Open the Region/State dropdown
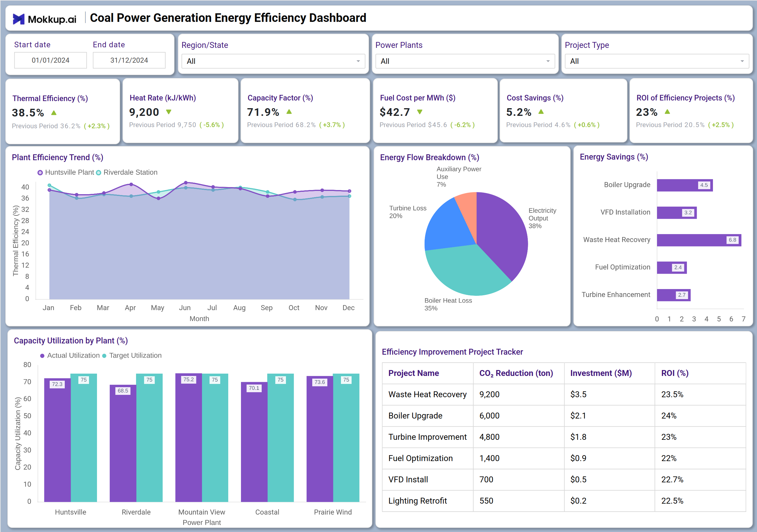 (273, 61)
